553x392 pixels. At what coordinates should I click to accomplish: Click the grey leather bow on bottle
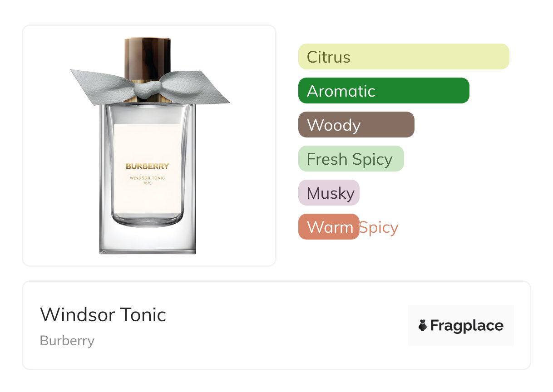point(150,87)
